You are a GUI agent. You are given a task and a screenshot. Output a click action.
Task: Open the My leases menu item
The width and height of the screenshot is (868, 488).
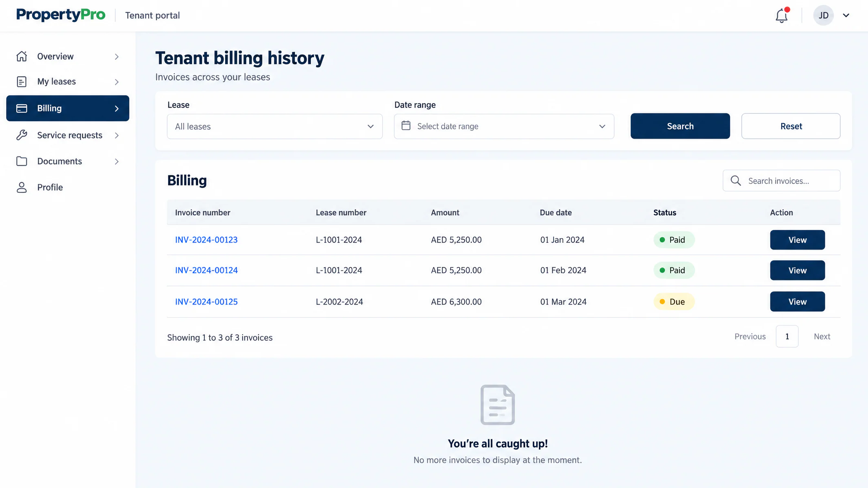click(x=68, y=82)
